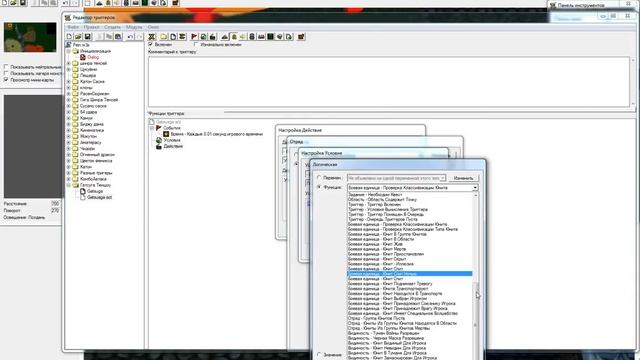Open the Sound Editor toolbar icon
Image resolution: width=640 pixels, height=360 pixels.
(243, 37)
